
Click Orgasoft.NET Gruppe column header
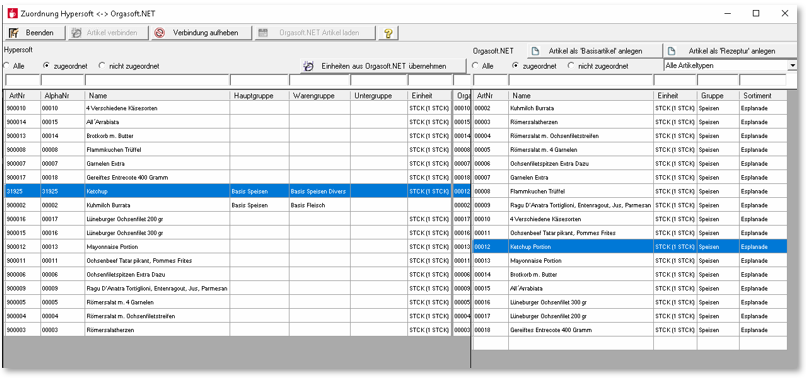[718, 96]
